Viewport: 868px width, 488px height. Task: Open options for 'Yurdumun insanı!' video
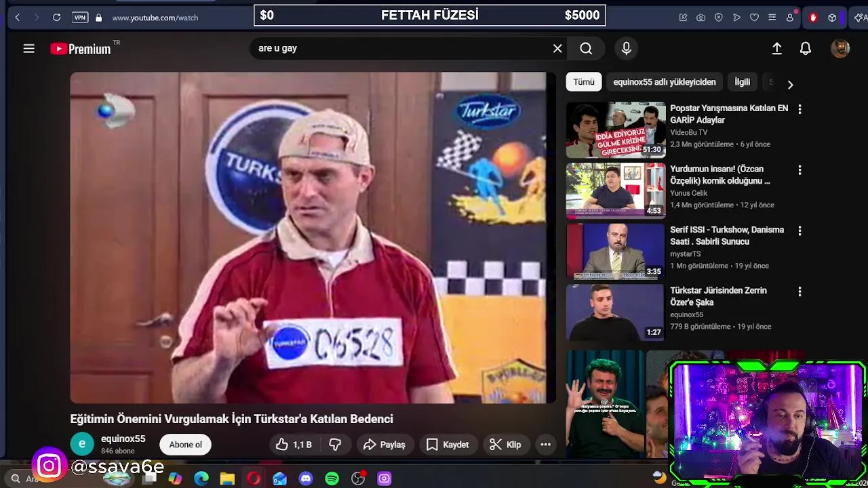tap(800, 170)
